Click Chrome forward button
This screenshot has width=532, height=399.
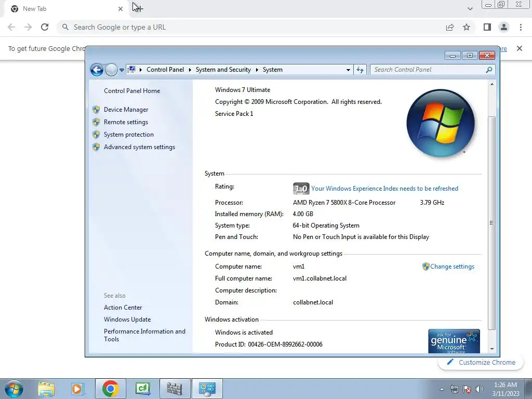28,27
